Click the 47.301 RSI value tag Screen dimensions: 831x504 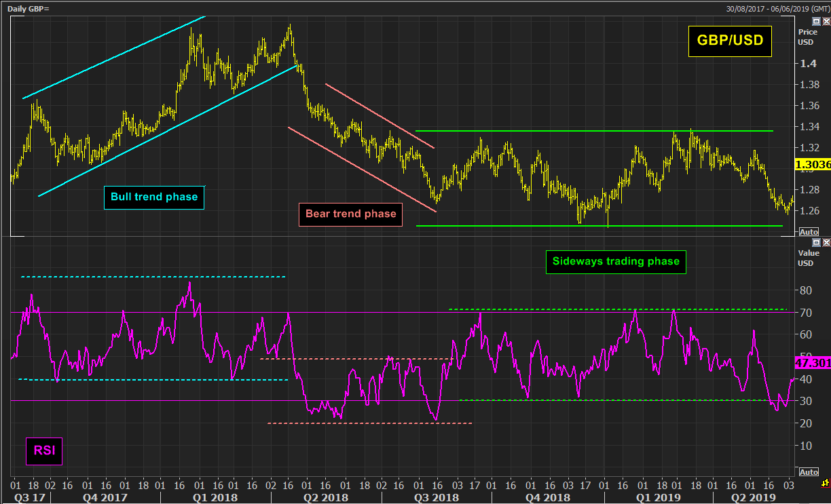point(812,364)
